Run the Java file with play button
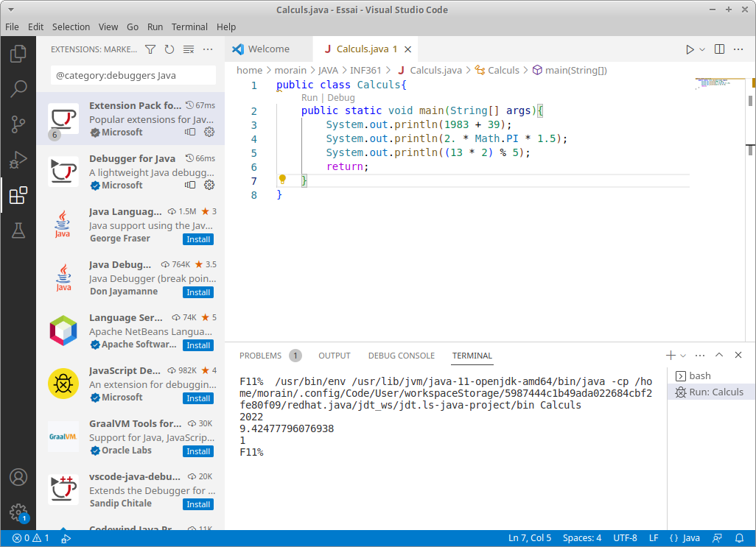 coord(690,49)
